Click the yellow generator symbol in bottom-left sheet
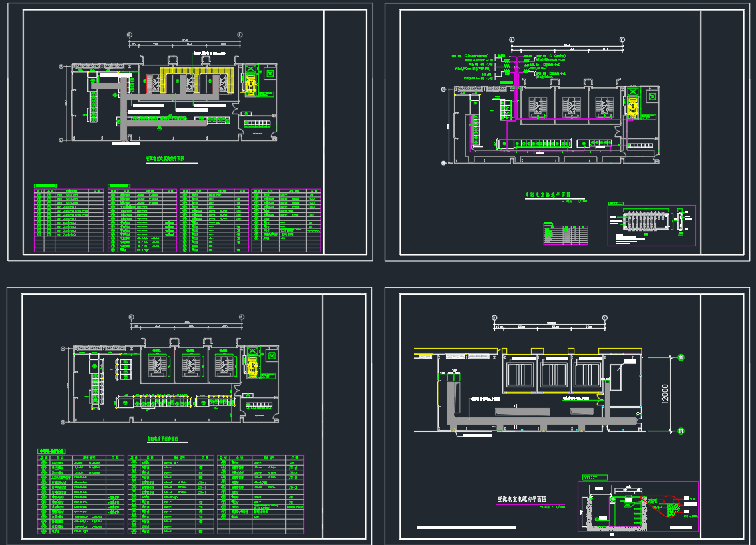This screenshot has width=756, height=545. [x=252, y=365]
